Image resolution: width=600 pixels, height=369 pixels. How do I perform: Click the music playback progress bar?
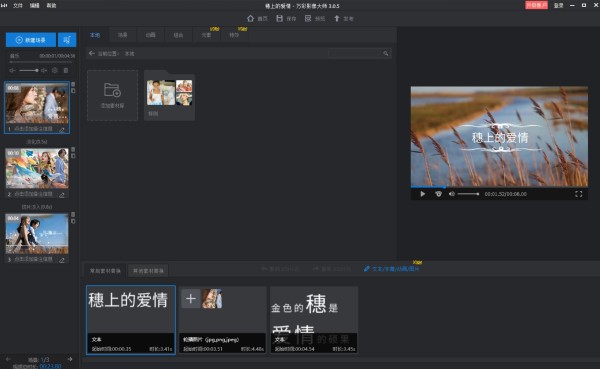click(x=41, y=62)
